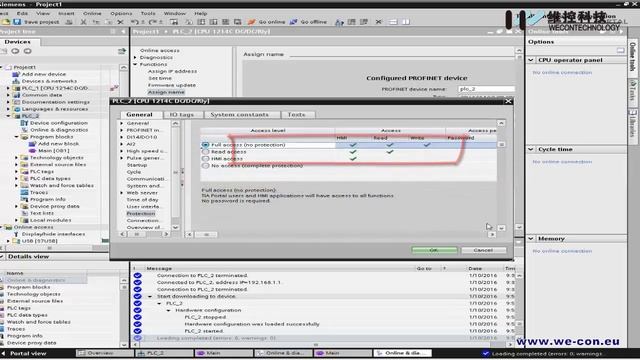Select Assign name under Functions
This screenshot has width=640, height=360.
[166, 92]
